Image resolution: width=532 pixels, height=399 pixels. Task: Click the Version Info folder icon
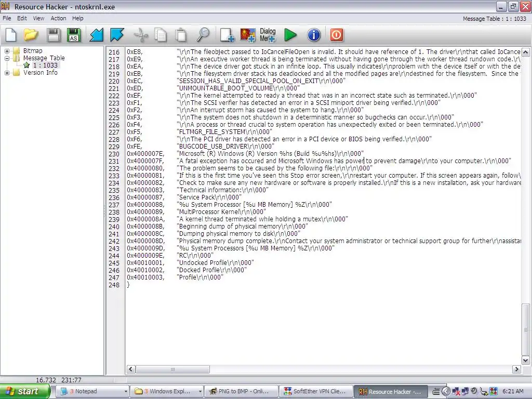pos(16,73)
